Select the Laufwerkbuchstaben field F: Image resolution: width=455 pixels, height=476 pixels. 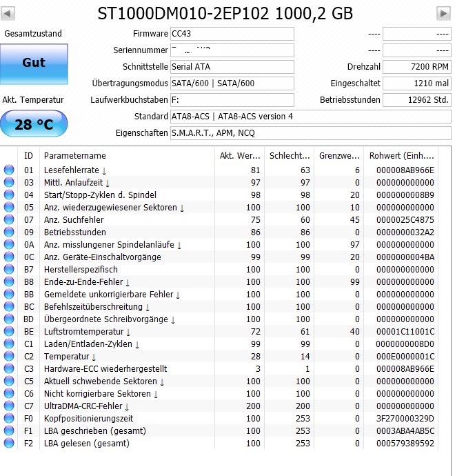tap(232, 100)
